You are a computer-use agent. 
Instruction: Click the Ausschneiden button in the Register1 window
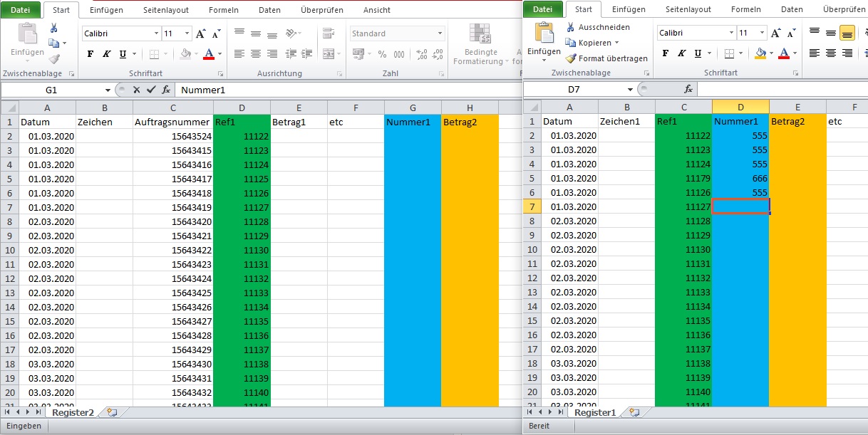pyautogui.click(x=597, y=27)
